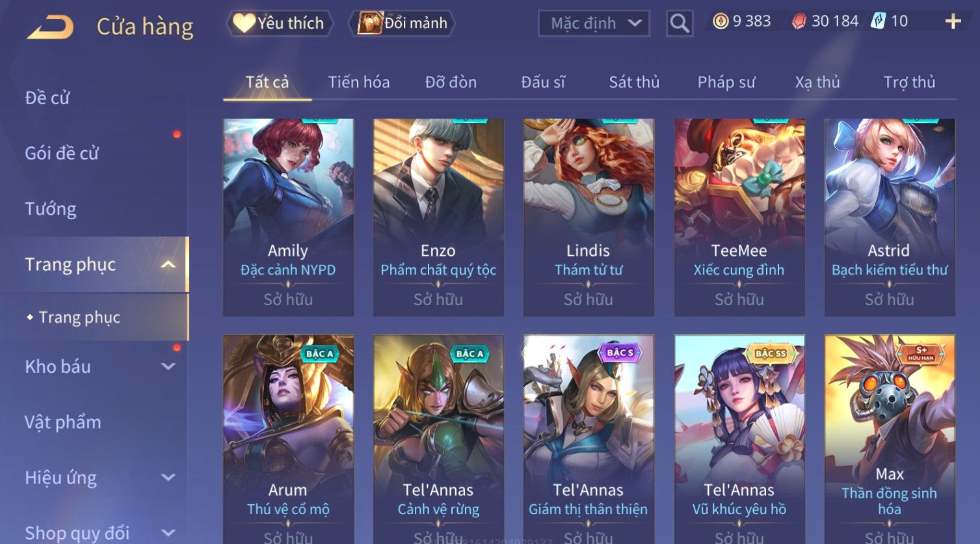Viewport: 980px width, 544px height.
Task: Expand the Hiệu ứng sidebar section
Action: pyautogui.click(x=168, y=477)
